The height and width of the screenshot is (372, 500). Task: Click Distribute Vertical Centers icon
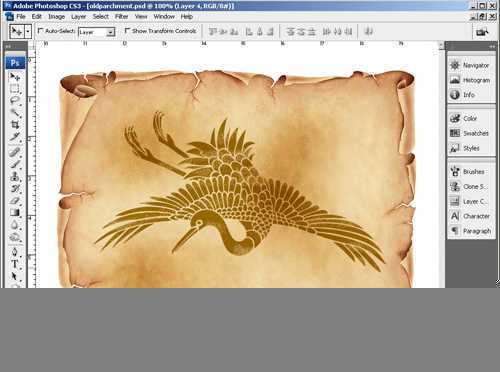point(301,32)
